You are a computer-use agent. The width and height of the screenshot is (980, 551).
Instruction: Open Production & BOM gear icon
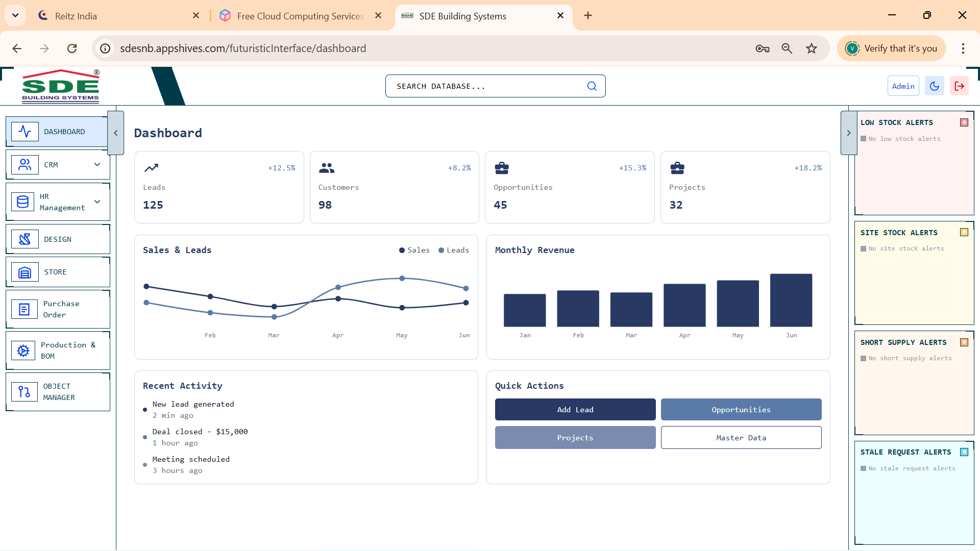click(23, 350)
